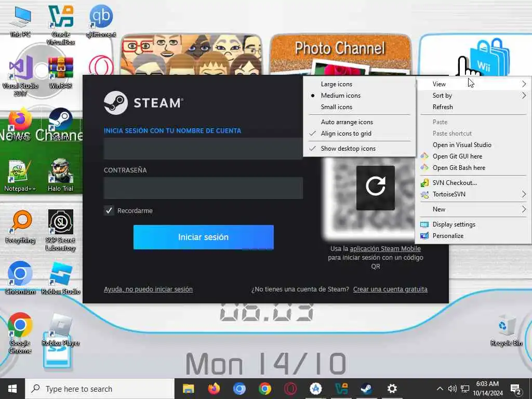This screenshot has height=399, width=532.
Task: Toggle Auto arrange icons
Action: pyautogui.click(x=360, y=122)
